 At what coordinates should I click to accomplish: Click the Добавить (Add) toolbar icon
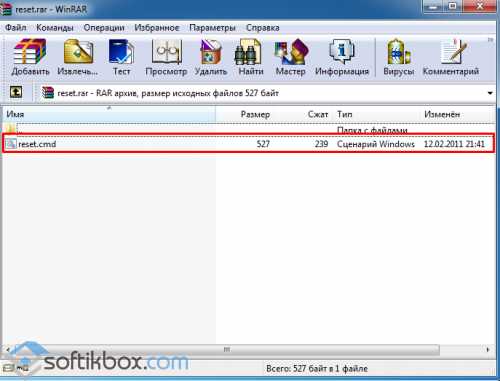tap(30, 57)
